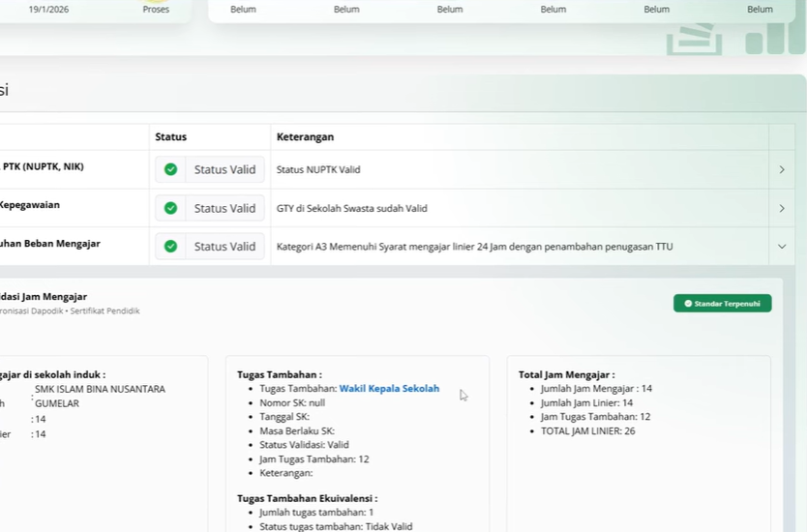The height and width of the screenshot is (532, 807).
Task: Click the faded document icon at top right
Action: (694, 40)
